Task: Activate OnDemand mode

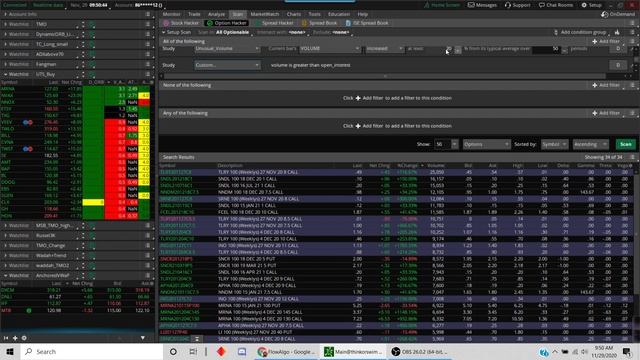Action: [618, 14]
